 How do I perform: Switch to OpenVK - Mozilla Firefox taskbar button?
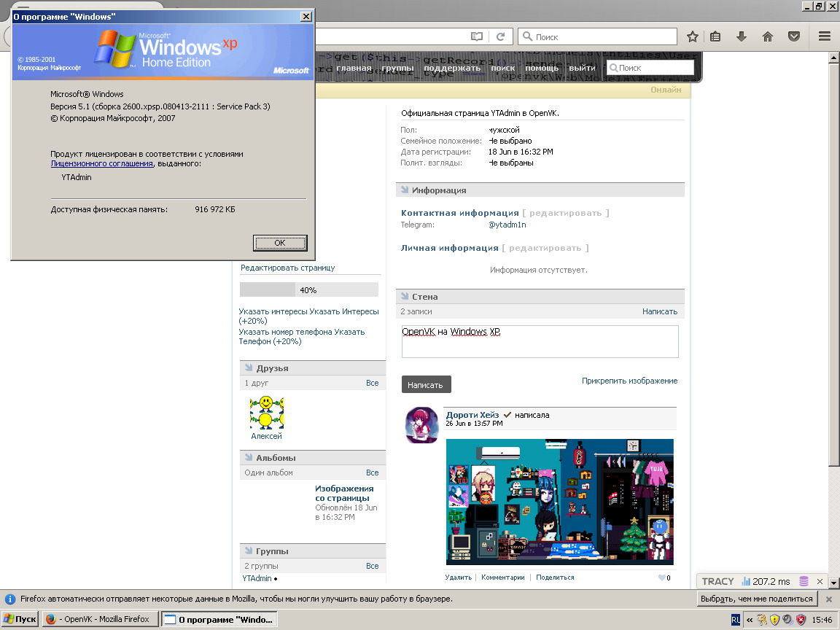(100, 619)
